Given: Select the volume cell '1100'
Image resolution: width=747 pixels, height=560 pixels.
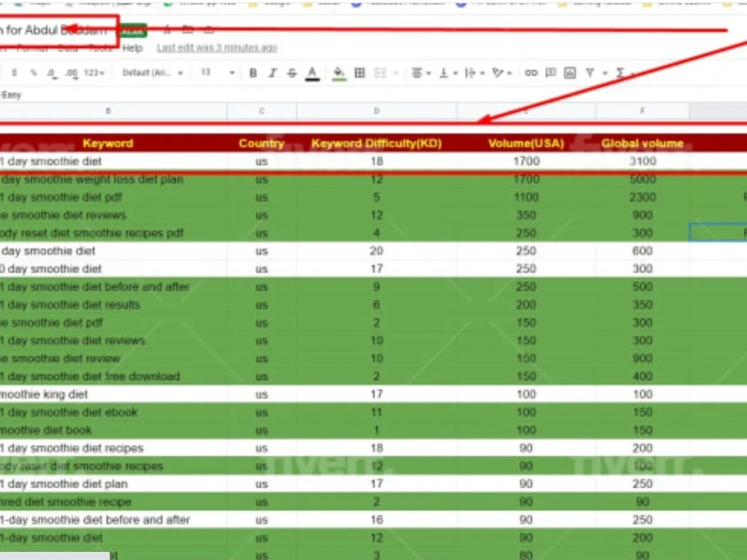Looking at the screenshot, I should pos(527,197).
